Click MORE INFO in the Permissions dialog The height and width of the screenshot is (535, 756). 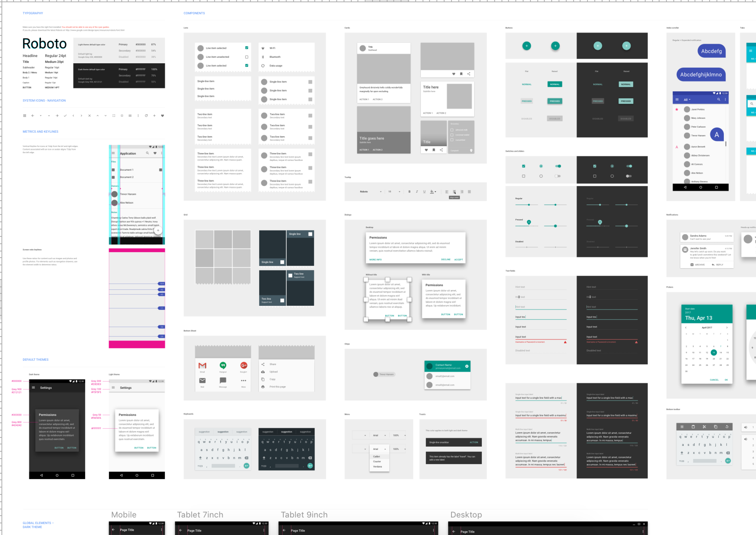click(x=375, y=260)
